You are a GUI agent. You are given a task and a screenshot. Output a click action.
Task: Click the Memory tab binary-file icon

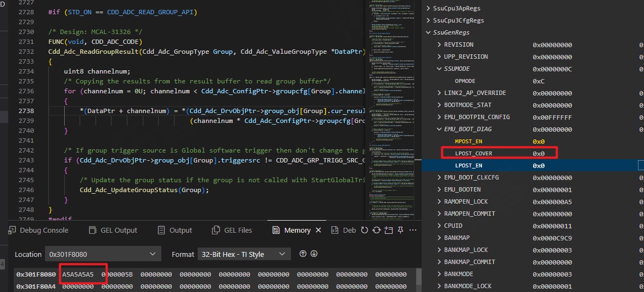coord(276,231)
